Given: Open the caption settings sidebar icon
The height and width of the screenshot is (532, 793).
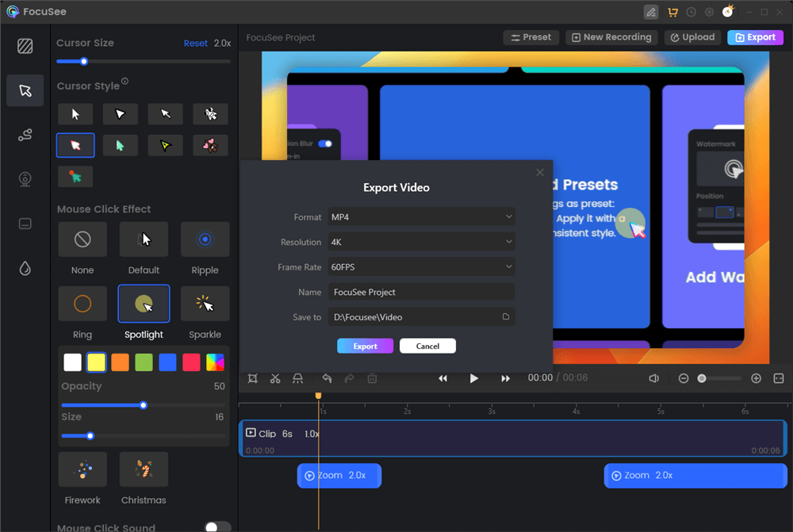Looking at the screenshot, I should (x=25, y=224).
